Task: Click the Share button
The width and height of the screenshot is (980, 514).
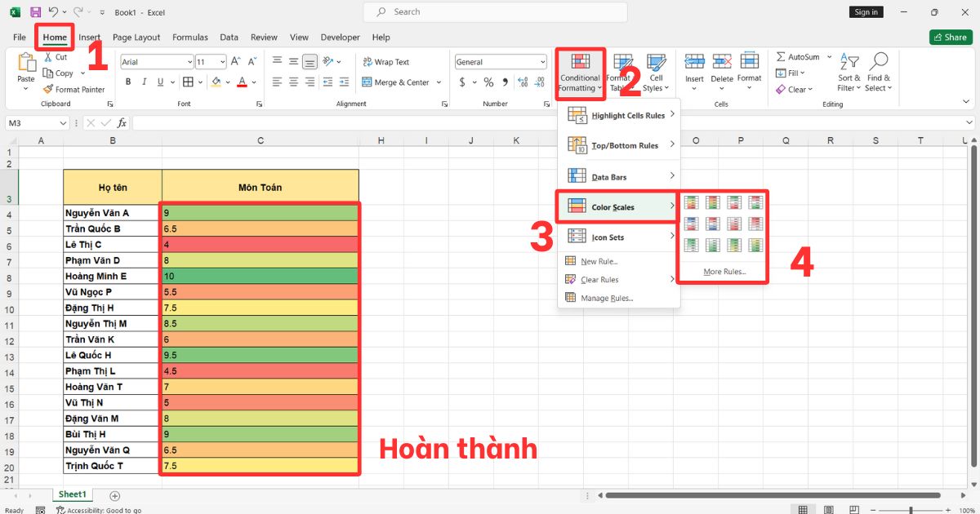Action: (x=950, y=38)
